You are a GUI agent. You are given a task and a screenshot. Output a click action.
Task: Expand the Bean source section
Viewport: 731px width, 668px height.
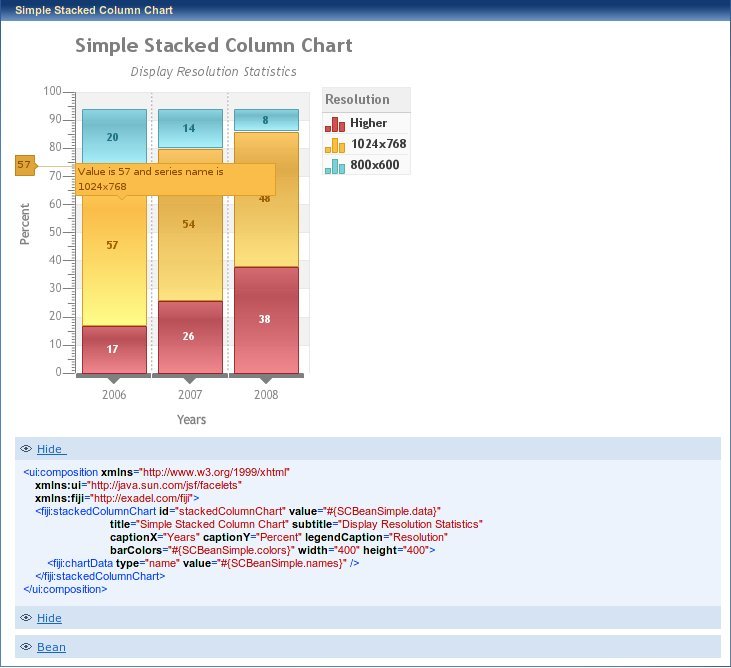click(51, 647)
